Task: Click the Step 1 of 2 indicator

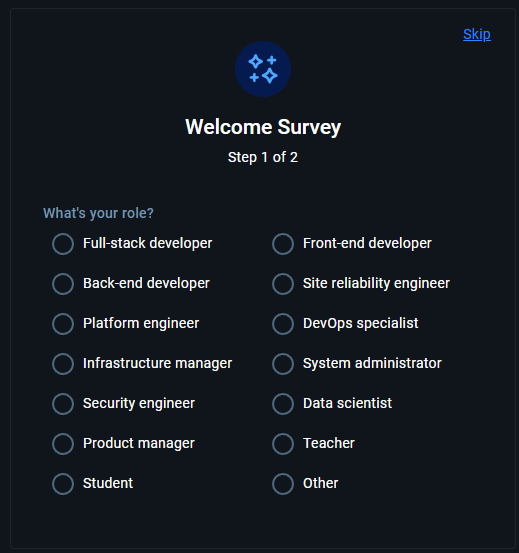Action: coord(263,157)
